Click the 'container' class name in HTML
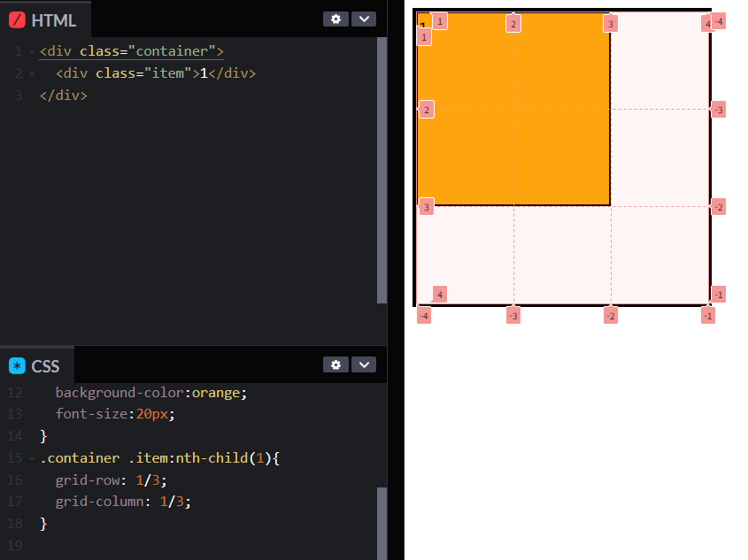 pos(172,51)
